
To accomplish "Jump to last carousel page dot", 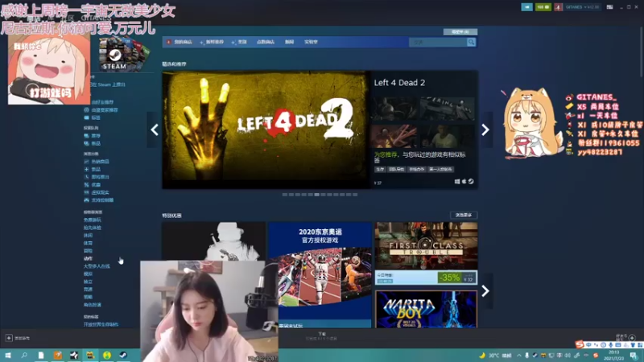I will click(355, 195).
